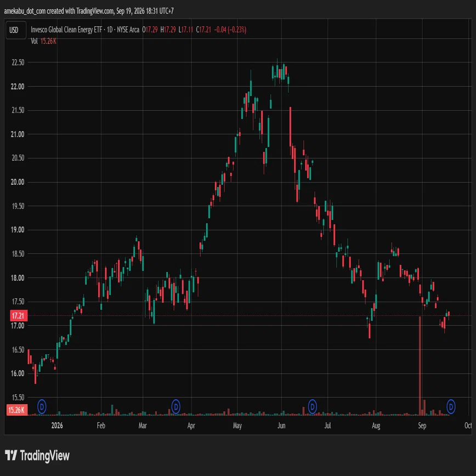The image size is (476, 476).
Task: Click the 22.50 price axis label
Action: pyautogui.click(x=18, y=63)
